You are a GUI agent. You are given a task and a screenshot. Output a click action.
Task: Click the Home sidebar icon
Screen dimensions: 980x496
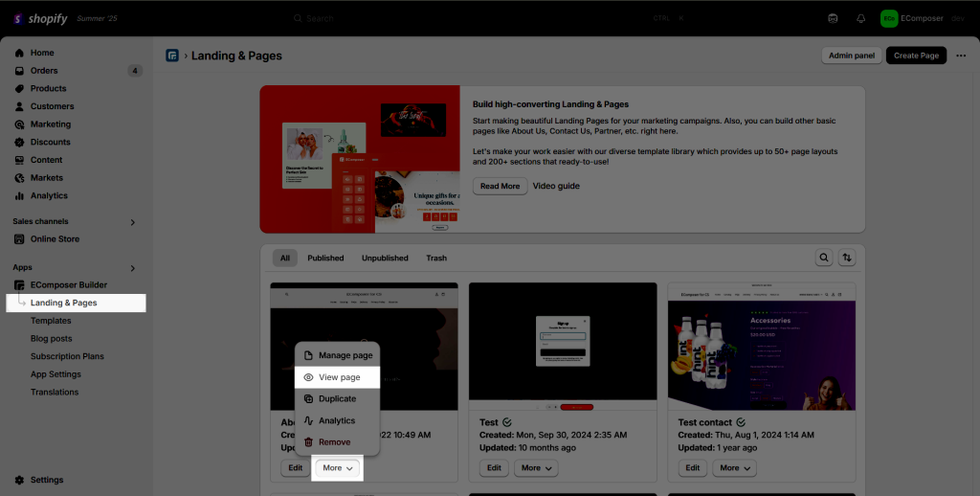(19, 54)
